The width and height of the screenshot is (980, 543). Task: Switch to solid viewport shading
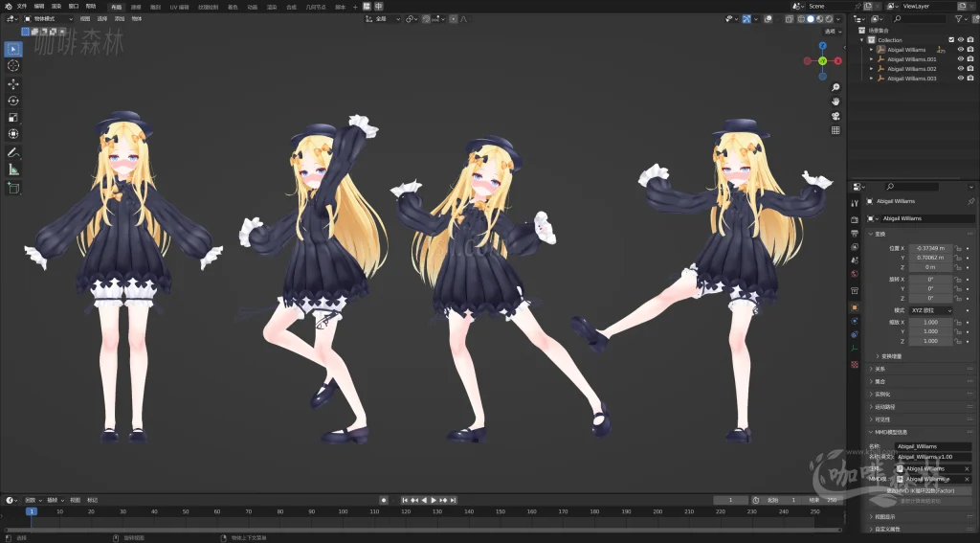pos(811,19)
